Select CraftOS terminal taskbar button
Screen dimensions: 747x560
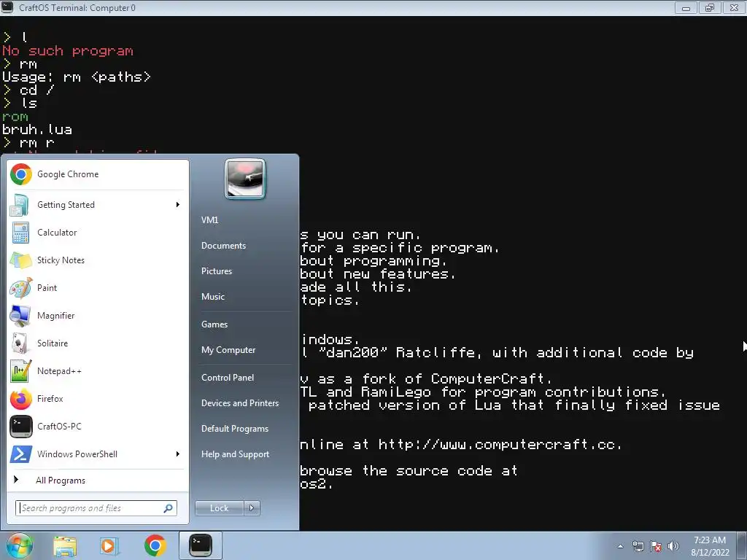tap(201, 545)
